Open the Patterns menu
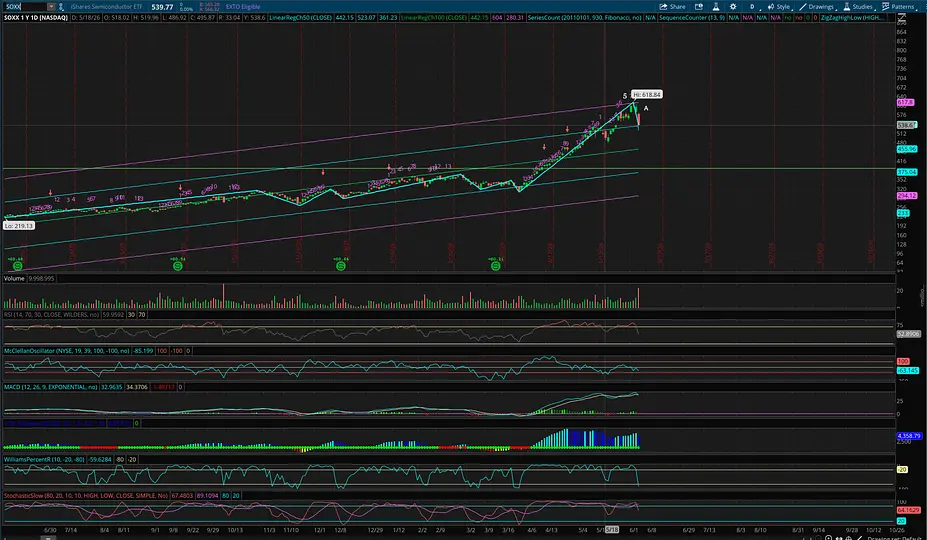Viewport: 927px width, 540px height. 899,7
